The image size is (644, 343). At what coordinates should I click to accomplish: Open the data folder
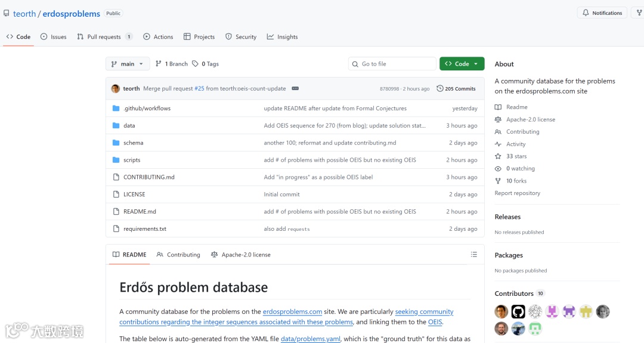pyautogui.click(x=129, y=125)
